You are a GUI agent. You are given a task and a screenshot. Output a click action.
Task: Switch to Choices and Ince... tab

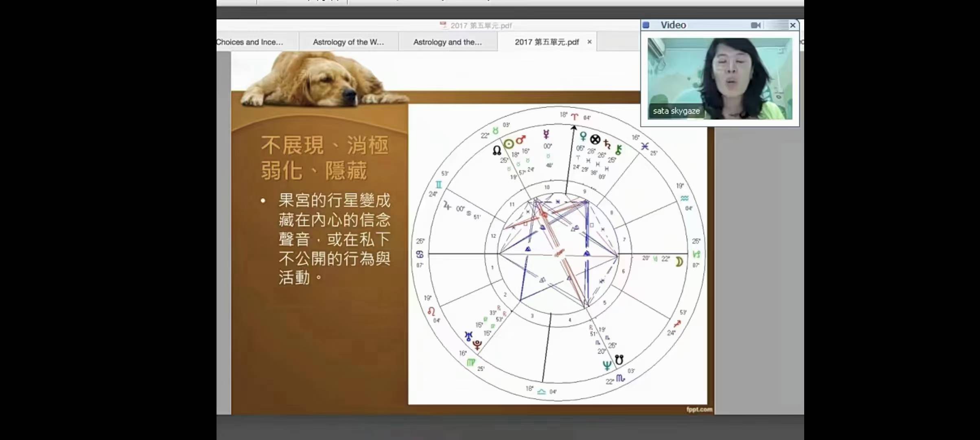(x=250, y=42)
